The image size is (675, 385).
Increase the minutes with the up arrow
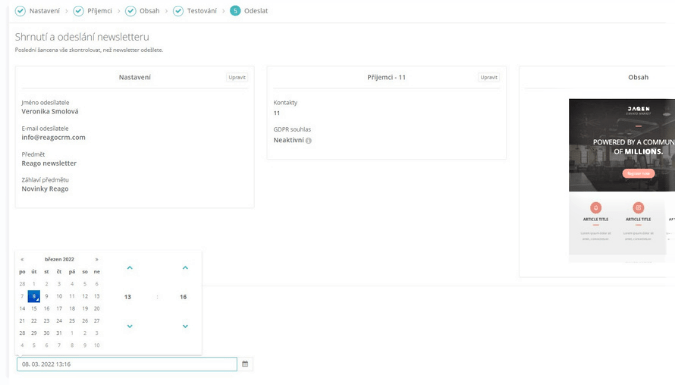click(x=185, y=268)
